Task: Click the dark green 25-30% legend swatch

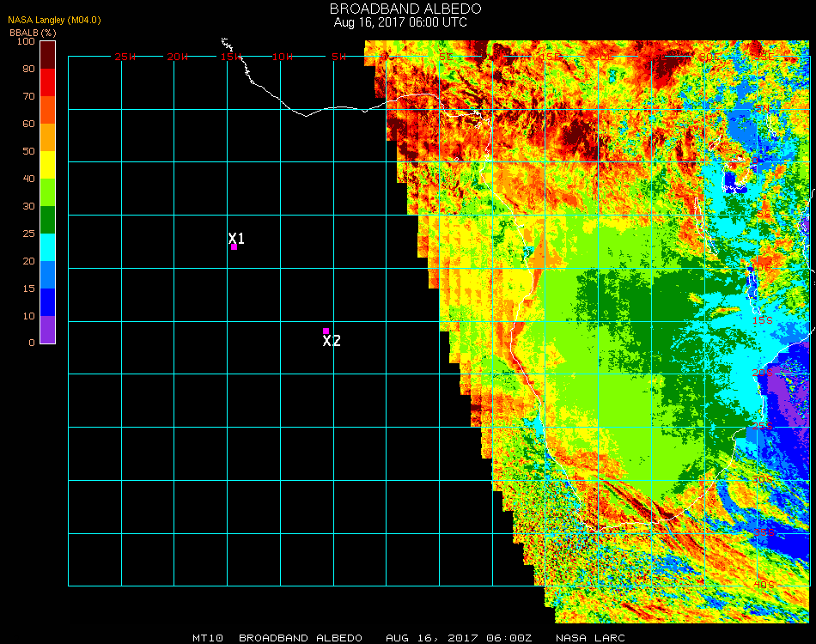Action: pyautogui.click(x=48, y=220)
